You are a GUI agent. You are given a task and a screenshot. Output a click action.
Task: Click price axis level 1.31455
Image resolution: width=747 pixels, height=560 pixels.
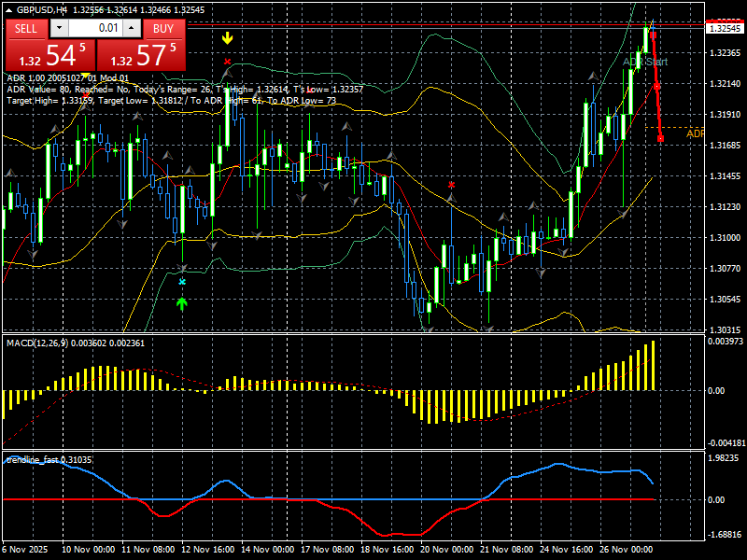click(x=726, y=176)
